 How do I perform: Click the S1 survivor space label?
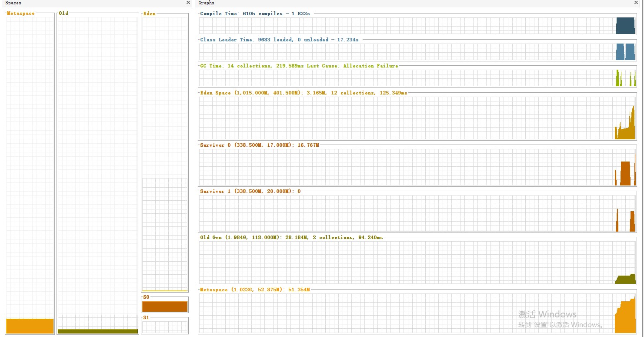click(x=146, y=317)
